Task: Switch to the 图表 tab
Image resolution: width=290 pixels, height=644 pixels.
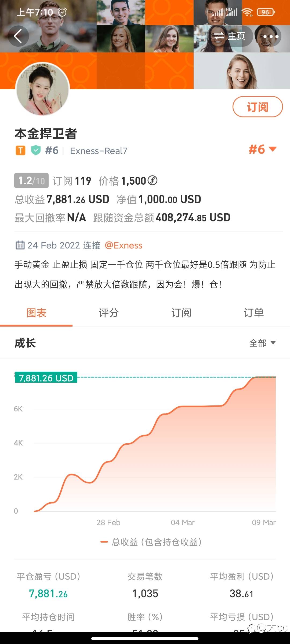Action: pos(36,313)
